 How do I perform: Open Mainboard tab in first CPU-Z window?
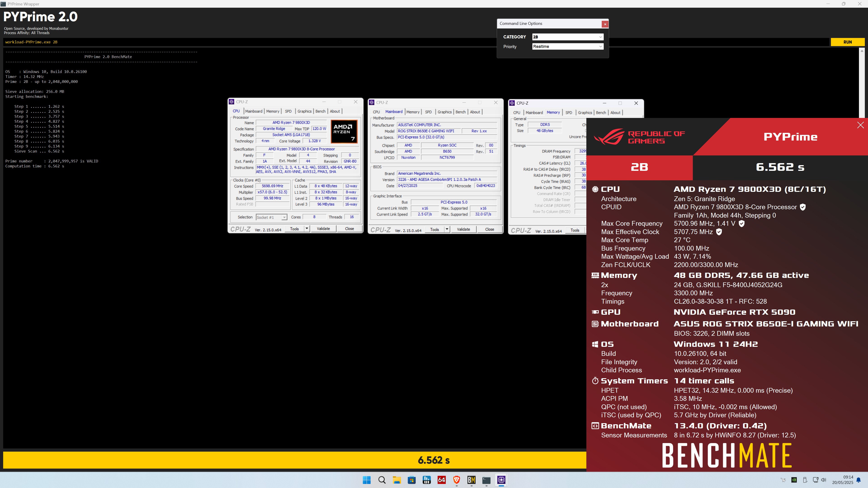[x=254, y=111]
